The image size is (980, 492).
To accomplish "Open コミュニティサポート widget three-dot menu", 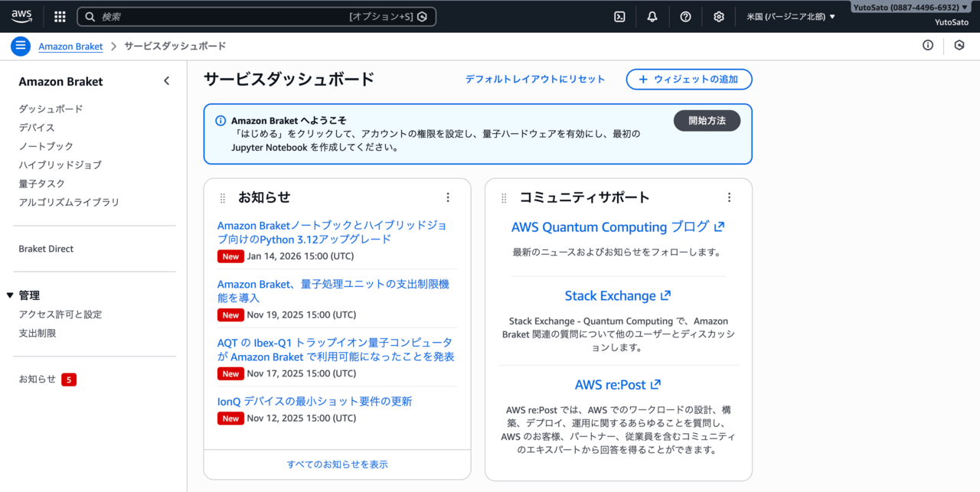I will pos(729,197).
